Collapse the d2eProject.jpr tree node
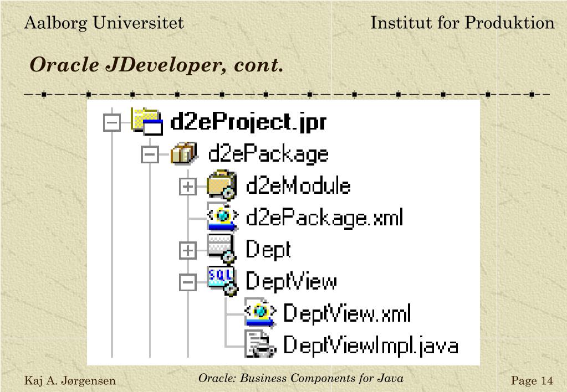This screenshot has width=567, height=392. [112, 123]
